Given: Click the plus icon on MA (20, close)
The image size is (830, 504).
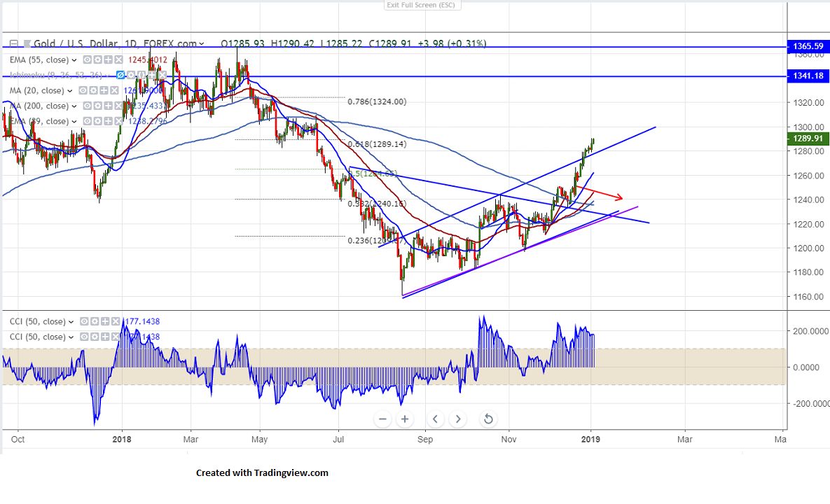Looking at the screenshot, I should (x=104, y=90).
